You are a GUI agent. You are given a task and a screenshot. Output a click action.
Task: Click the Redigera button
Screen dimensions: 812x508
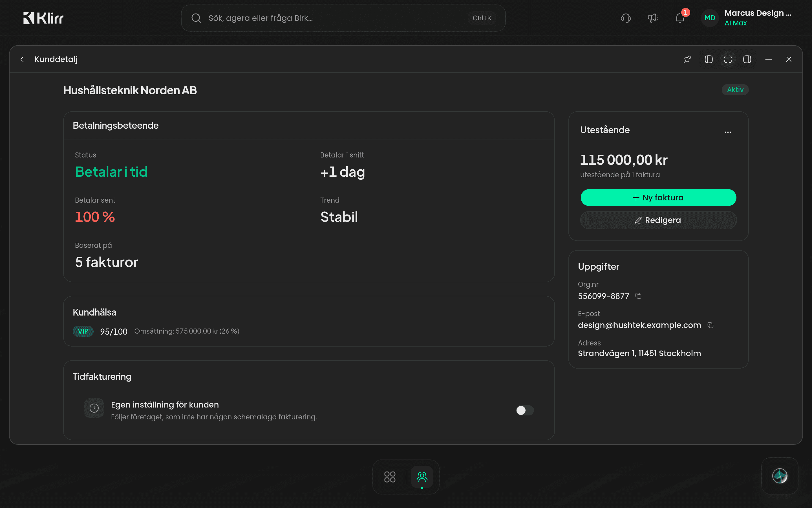point(658,220)
